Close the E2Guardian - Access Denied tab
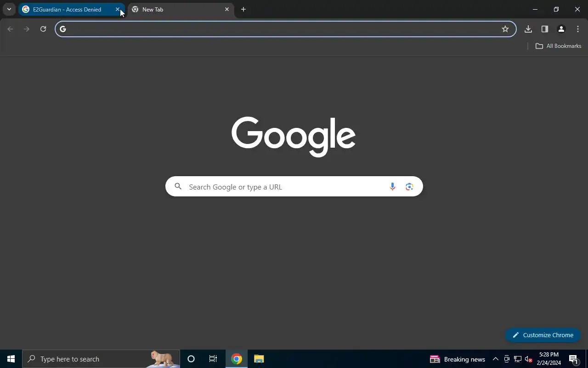The image size is (588, 368). coord(118,9)
